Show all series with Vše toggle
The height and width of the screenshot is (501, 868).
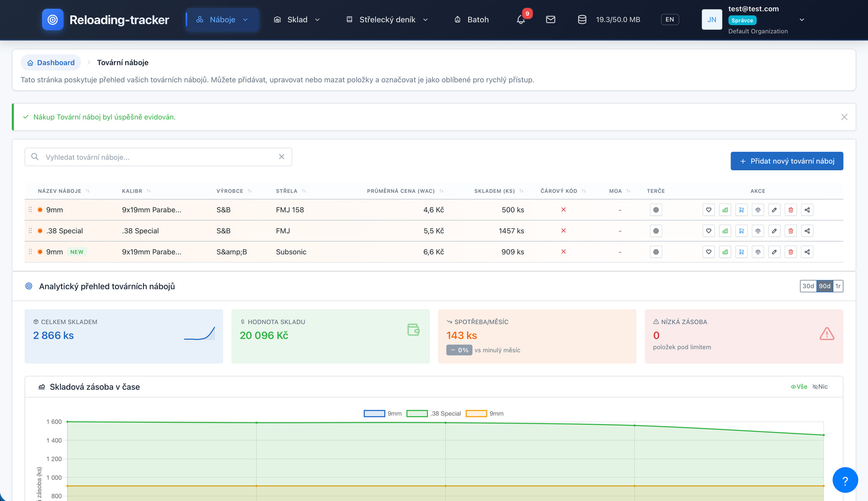799,387
